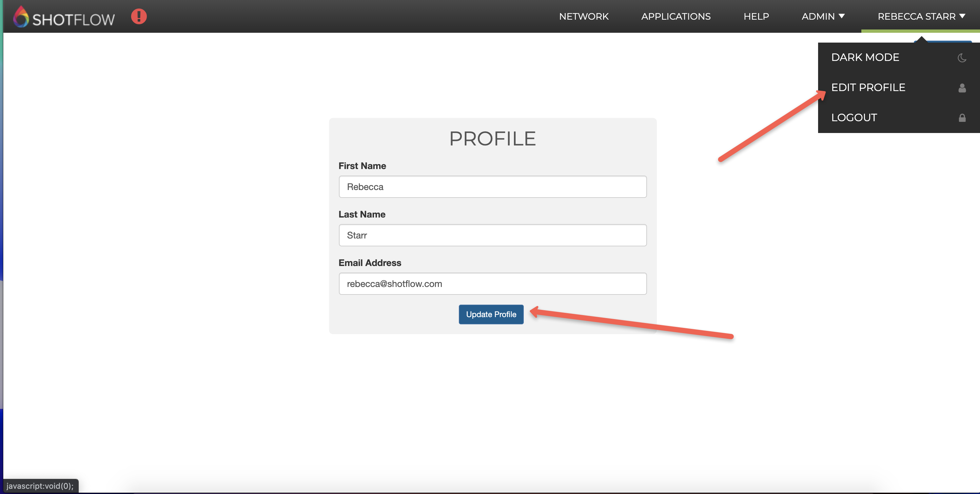Screen dimensions: 980x494
Task: Collapse the Rebecca Starr dropdown arrow
Action: coord(962,16)
